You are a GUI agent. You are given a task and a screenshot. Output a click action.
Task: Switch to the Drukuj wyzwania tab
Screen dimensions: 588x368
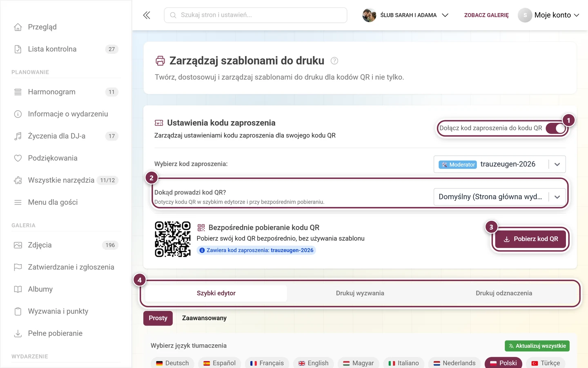[360, 293]
